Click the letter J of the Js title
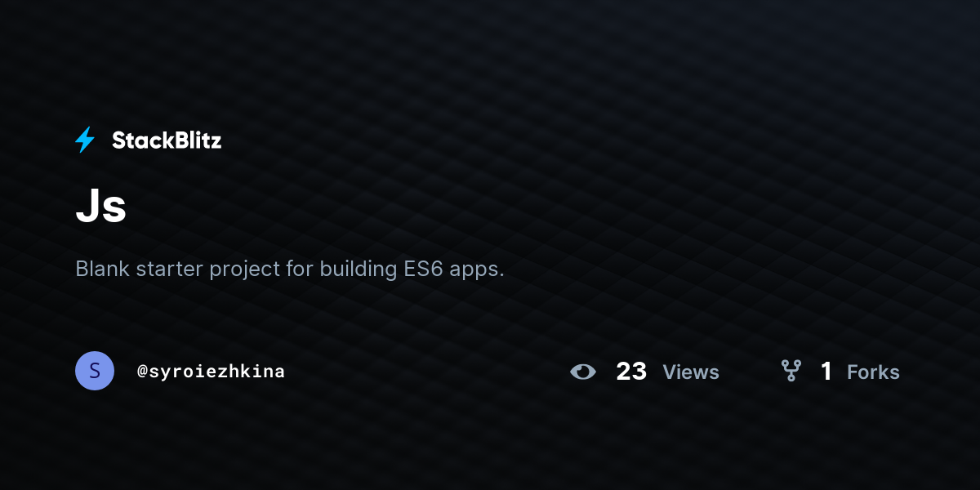The width and height of the screenshot is (980, 490). pyautogui.click(x=87, y=207)
